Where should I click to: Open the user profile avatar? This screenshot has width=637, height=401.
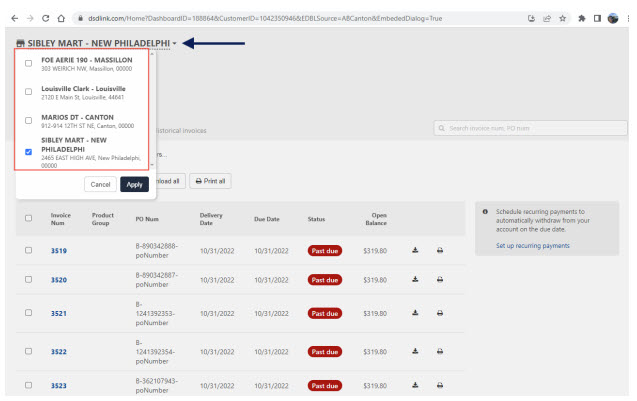613,18
